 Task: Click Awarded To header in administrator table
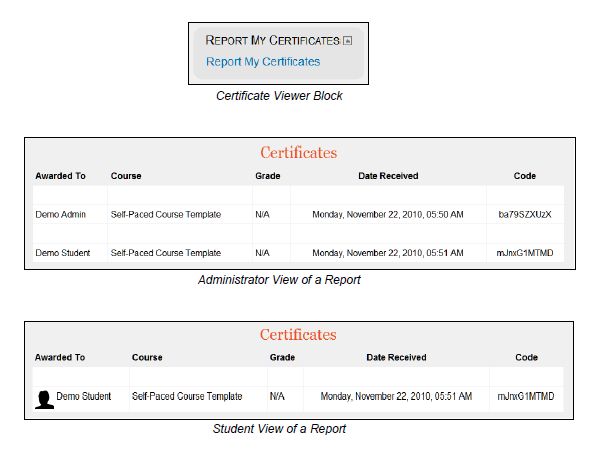click(x=60, y=176)
